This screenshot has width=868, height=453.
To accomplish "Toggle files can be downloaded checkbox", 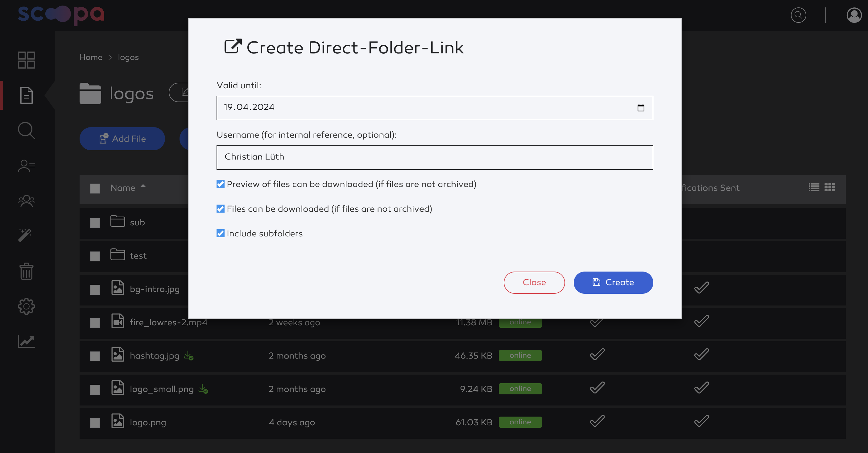I will point(220,209).
